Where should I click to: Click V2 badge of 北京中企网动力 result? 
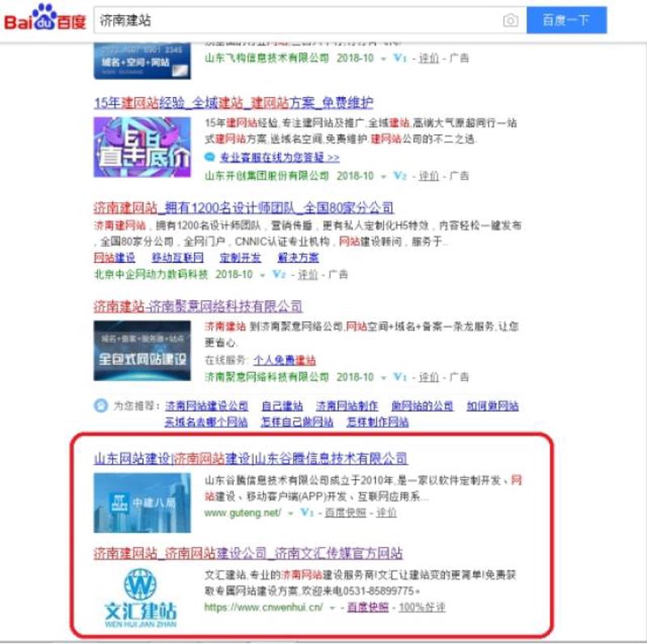pyautogui.click(x=278, y=274)
